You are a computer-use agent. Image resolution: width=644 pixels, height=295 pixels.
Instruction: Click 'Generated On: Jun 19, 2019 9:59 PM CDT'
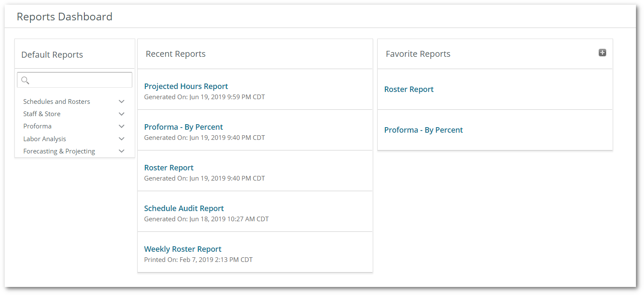[x=204, y=97]
